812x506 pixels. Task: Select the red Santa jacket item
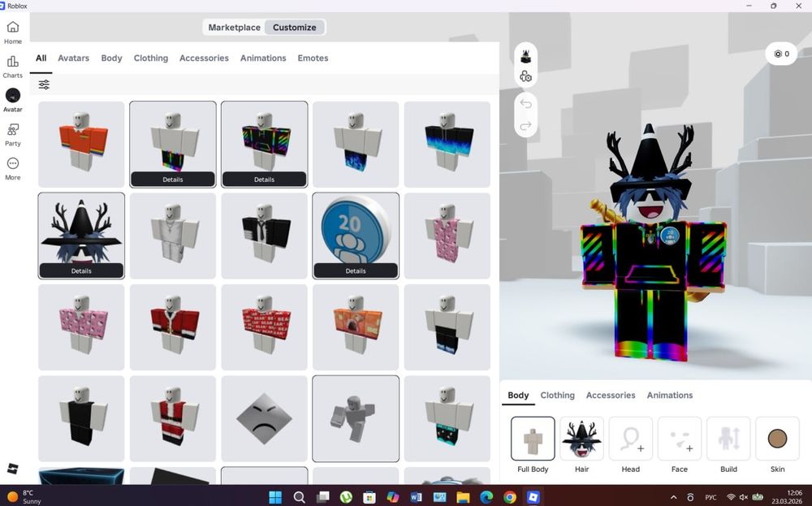[x=172, y=327]
